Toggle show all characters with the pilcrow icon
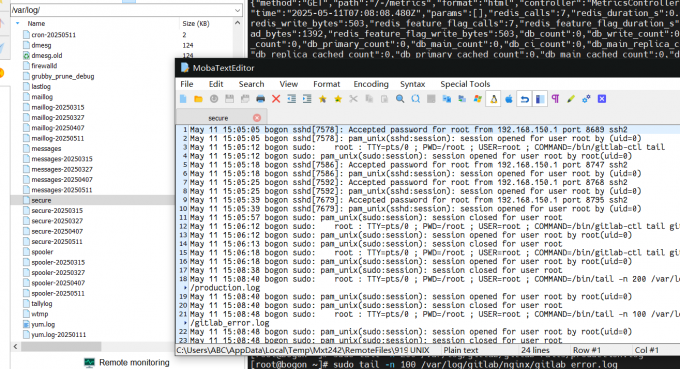Viewport: 680px width, 369px height. [555, 99]
